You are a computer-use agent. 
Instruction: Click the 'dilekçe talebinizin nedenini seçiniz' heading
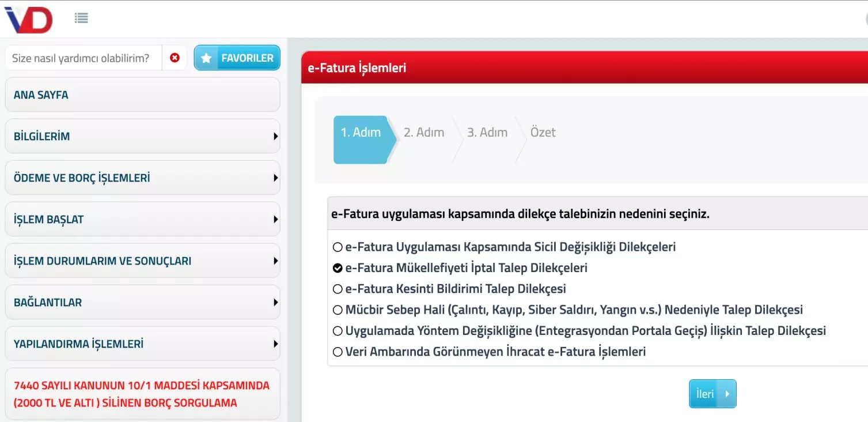pyautogui.click(x=520, y=214)
